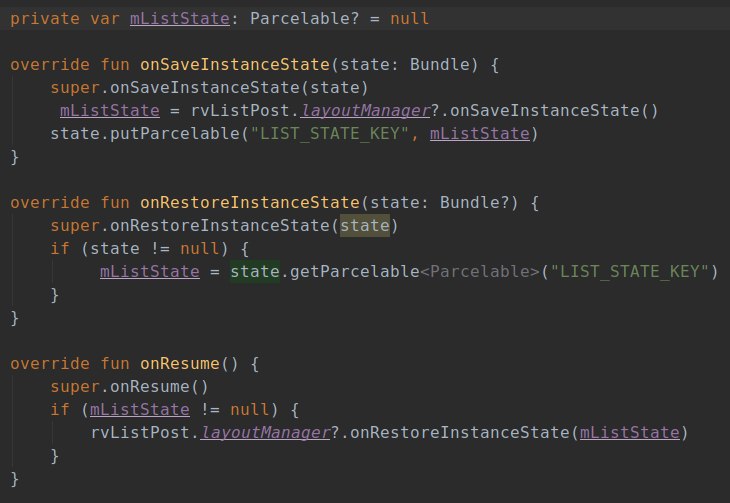Click layoutManager in the rvListPost onRestoreInstanceState line
The width and height of the screenshot is (730, 503).
click(265, 433)
